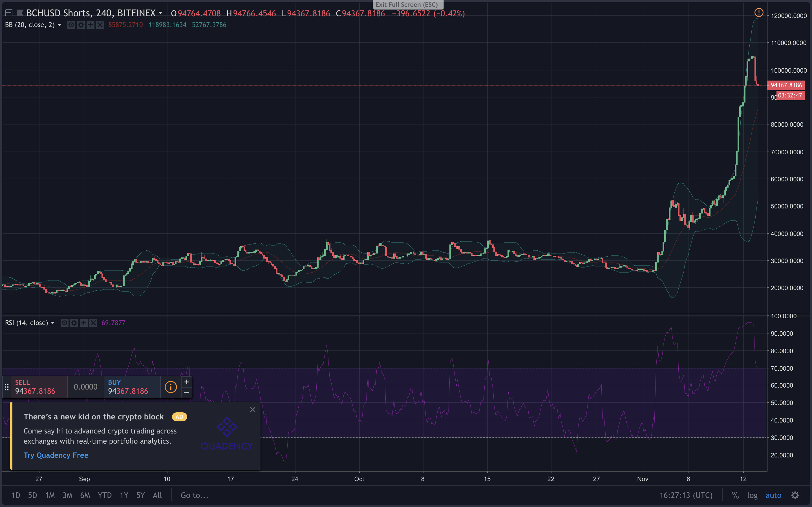Expand the BCHUSD Shorts symbol dropdown

[160, 13]
